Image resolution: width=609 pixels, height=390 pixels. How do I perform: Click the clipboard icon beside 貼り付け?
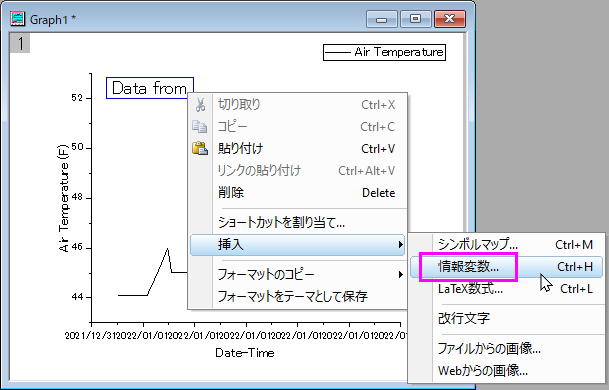(200, 148)
